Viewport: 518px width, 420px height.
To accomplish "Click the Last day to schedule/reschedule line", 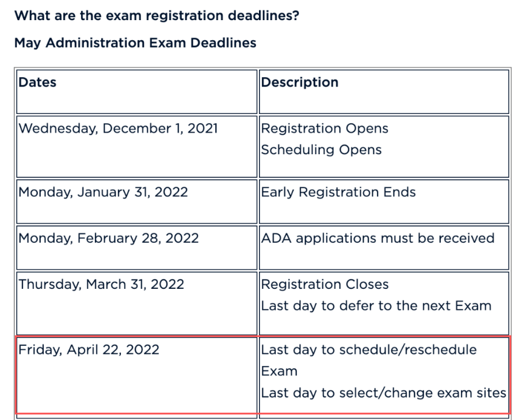I will pyautogui.click(x=368, y=350).
